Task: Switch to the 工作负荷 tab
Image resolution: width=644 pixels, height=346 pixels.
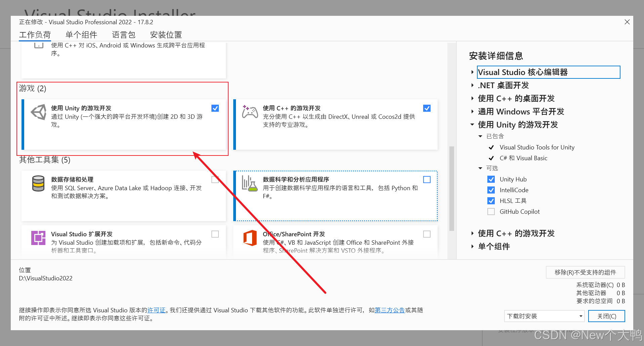Action: [35, 35]
